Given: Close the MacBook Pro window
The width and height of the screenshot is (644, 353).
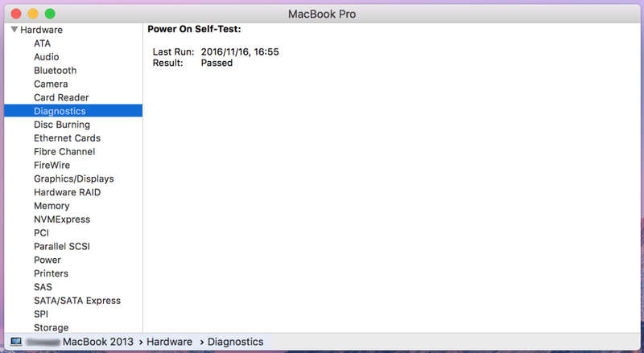Looking at the screenshot, I should click(16, 14).
